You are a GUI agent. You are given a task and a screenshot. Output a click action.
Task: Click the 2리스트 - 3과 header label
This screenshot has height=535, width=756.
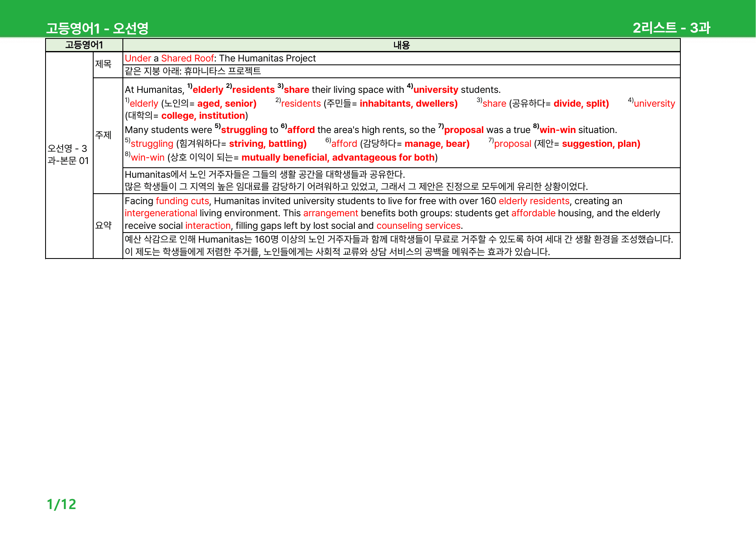click(671, 28)
